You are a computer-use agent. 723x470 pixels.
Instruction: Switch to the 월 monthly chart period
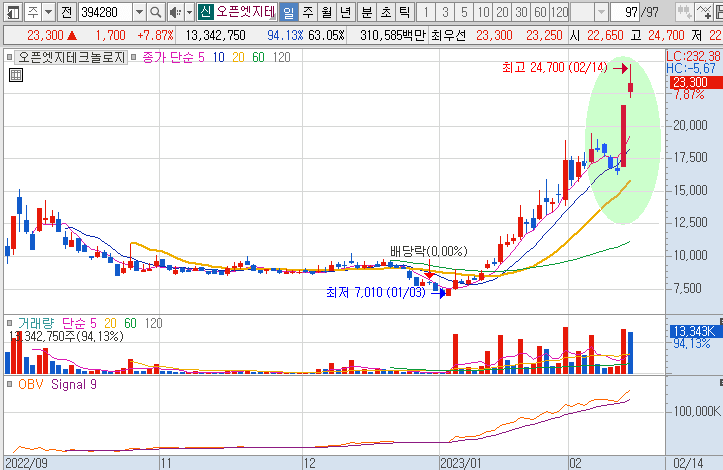326,12
